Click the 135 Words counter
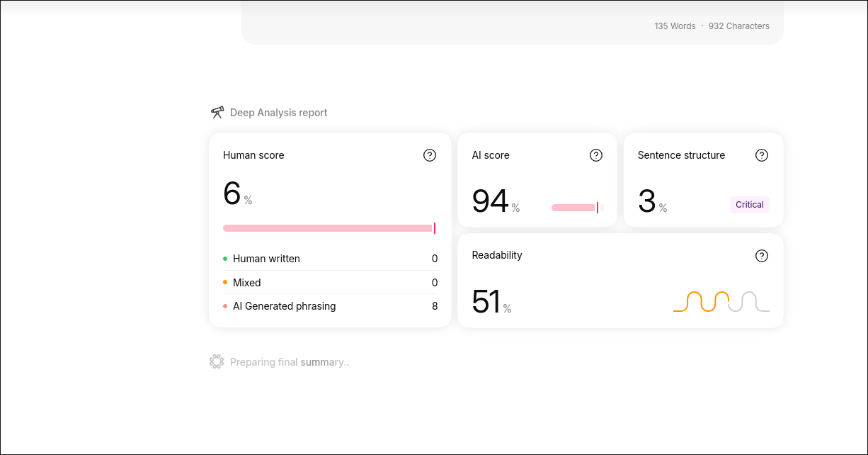Viewport: 868px width, 455px height. click(x=675, y=26)
